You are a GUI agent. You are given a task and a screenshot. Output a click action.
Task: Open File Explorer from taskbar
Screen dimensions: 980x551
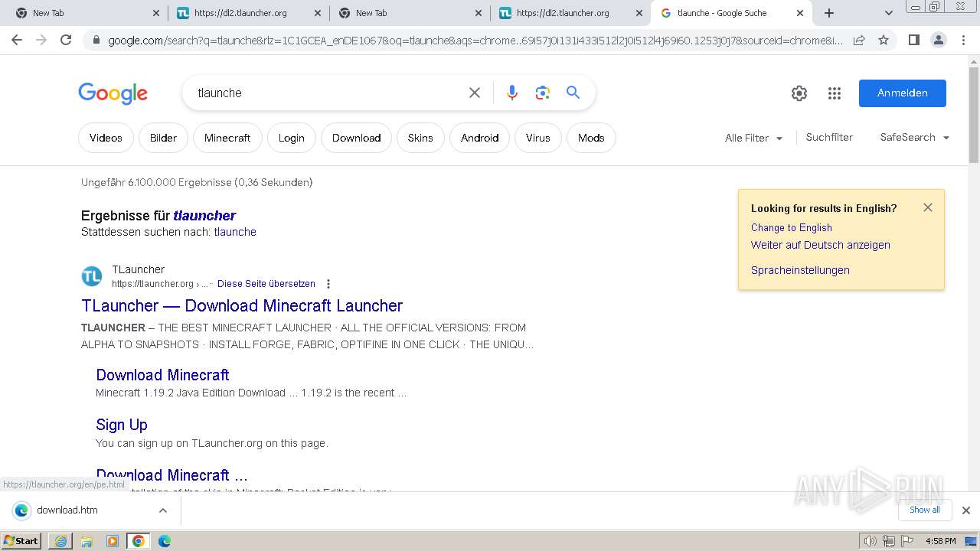coord(87,541)
